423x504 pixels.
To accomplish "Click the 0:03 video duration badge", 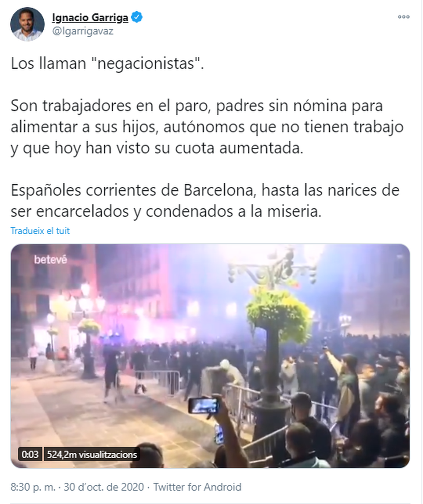I will [30, 454].
